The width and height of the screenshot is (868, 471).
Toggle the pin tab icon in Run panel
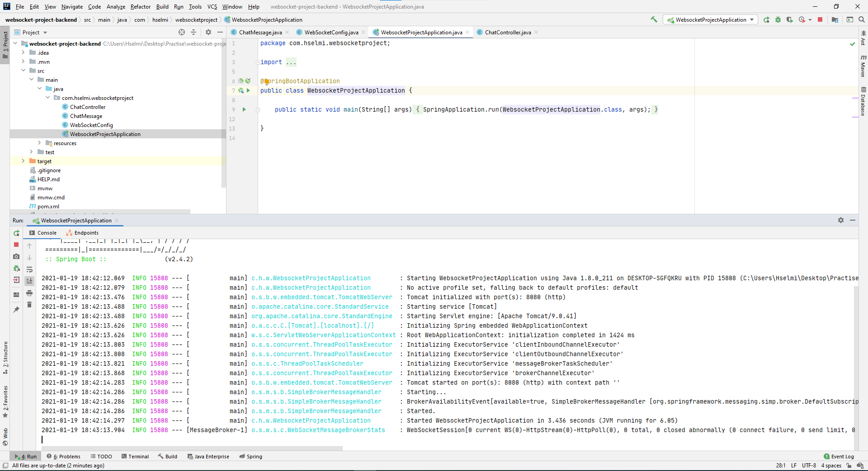(x=16, y=310)
